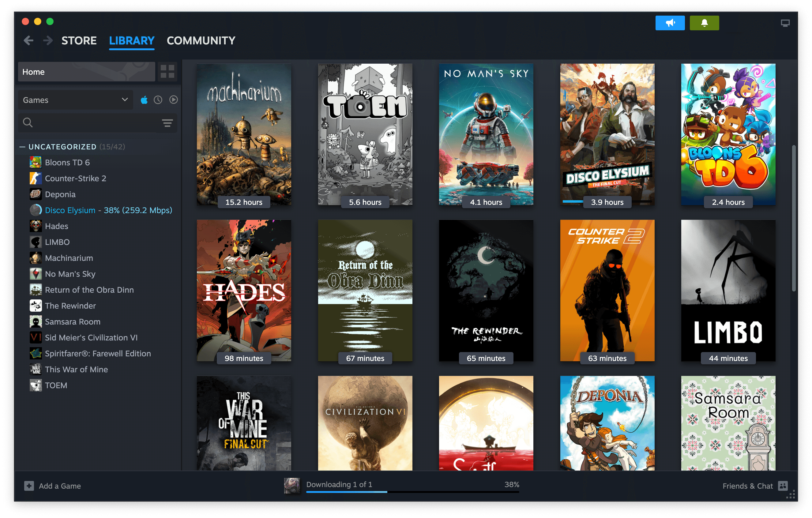Open the green notifications bell
The width and height of the screenshot is (812, 518).
coord(704,23)
